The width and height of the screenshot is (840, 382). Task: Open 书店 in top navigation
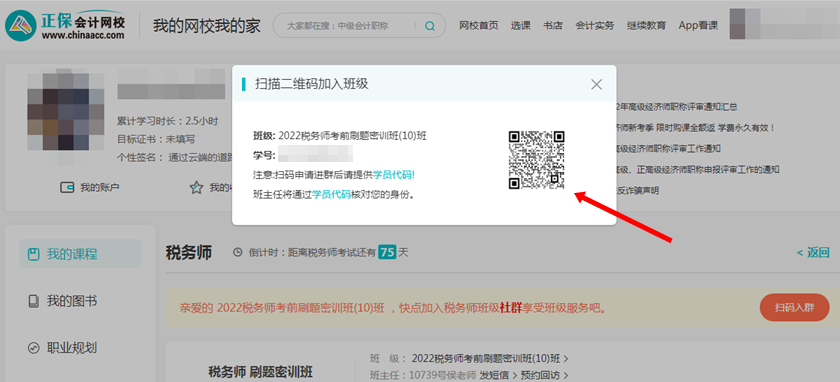[x=553, y=25]
